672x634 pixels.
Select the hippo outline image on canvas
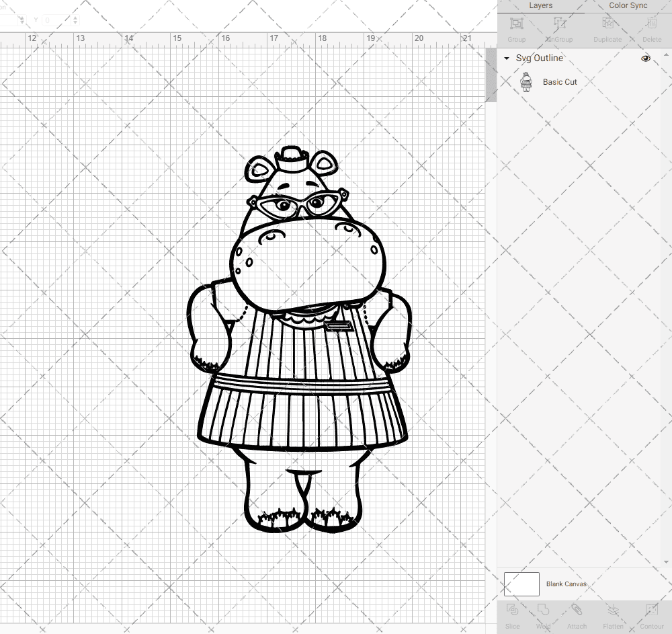point(299,339)
